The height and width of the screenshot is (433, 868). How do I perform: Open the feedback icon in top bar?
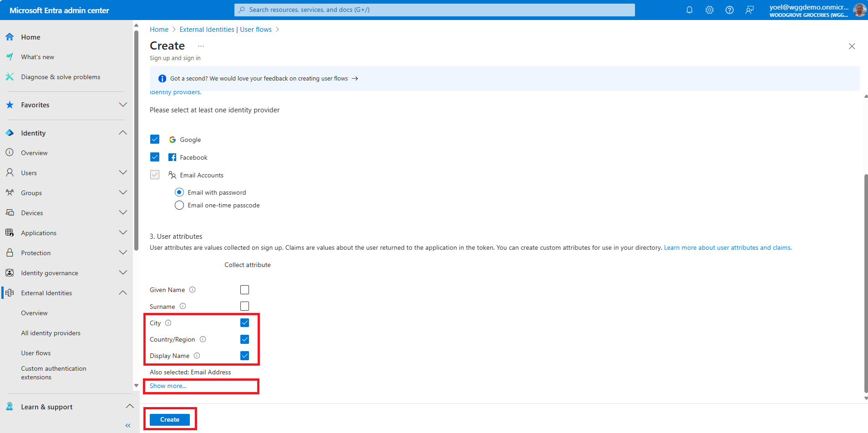click(749, 10)
